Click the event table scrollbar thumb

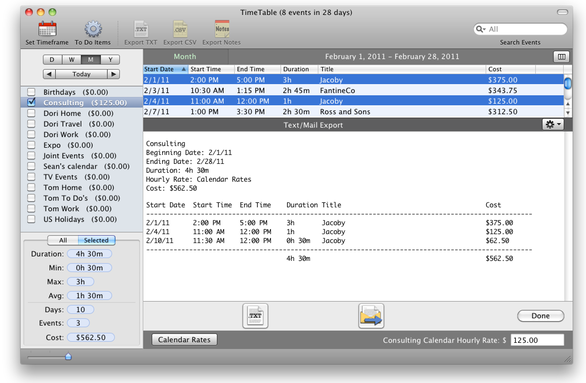coord(568,83)
